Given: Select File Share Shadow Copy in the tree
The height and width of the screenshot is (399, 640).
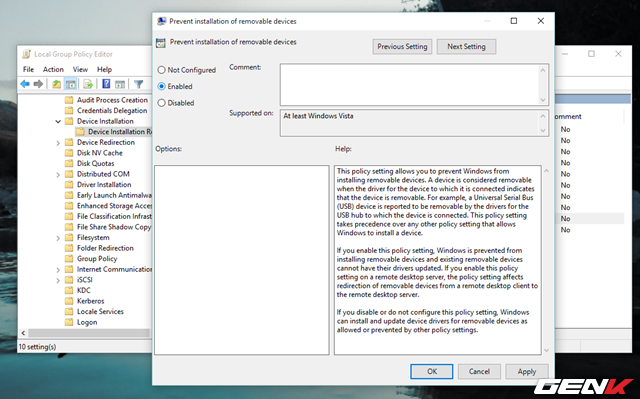Looking at the screenshot, I should point(114,227).
